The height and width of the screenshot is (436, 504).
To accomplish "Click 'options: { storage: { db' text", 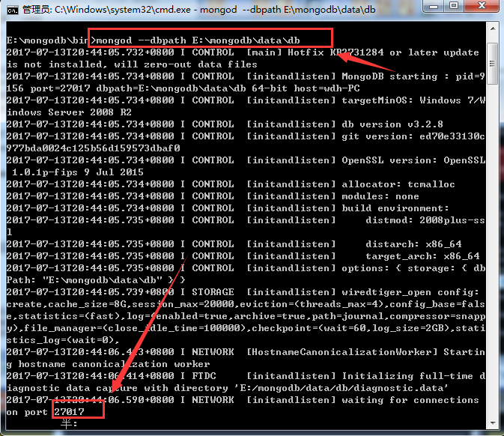I will (413, 268).
